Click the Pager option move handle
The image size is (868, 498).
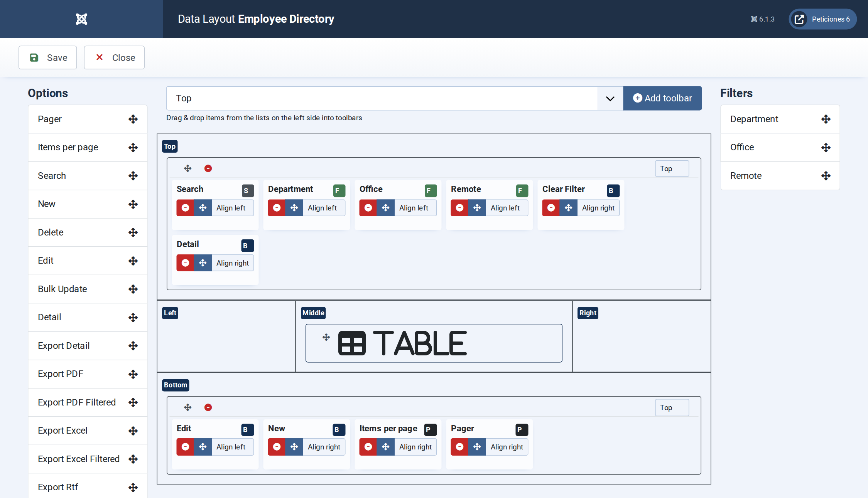133,119
